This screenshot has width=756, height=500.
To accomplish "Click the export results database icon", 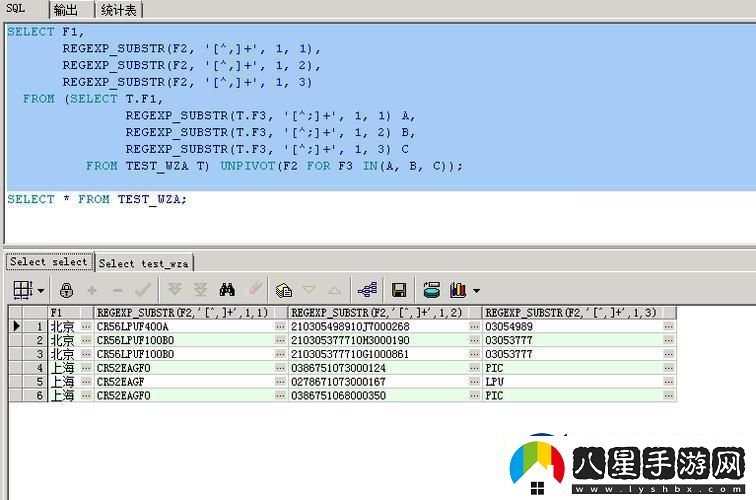I will 431,290.
